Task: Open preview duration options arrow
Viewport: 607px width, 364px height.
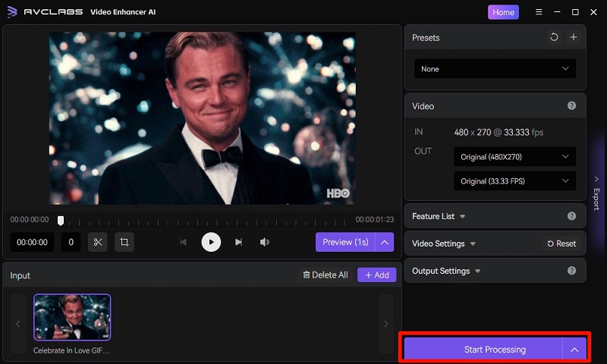Action: pos(385,242)
